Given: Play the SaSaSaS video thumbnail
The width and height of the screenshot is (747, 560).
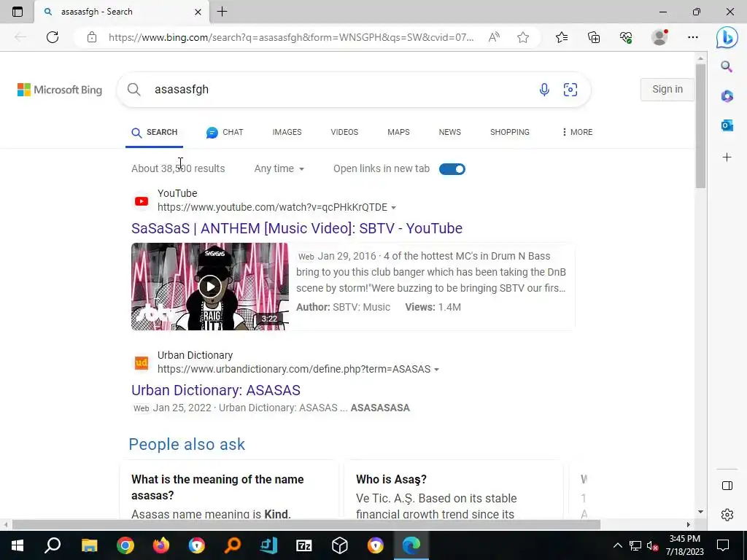Looking at the screenshot, I should 210,287.
